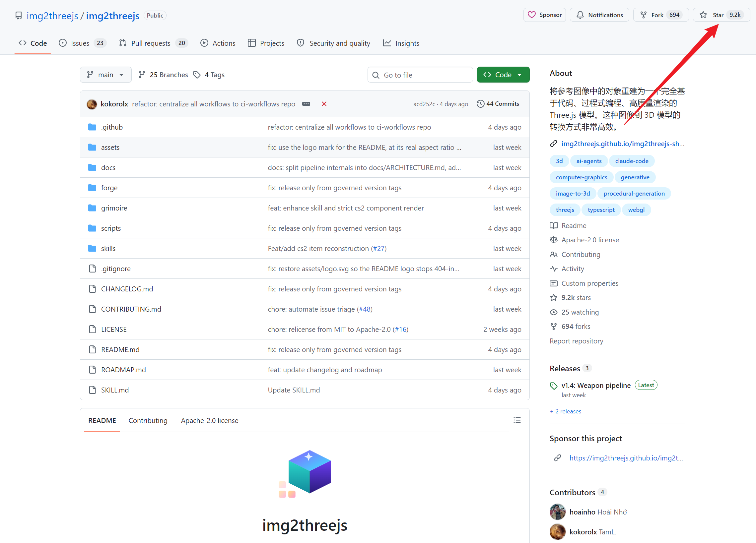The image size is (756, 543).
Task: Open the .gitignore file
Action: pyautogui.click(x=116, y=269)
